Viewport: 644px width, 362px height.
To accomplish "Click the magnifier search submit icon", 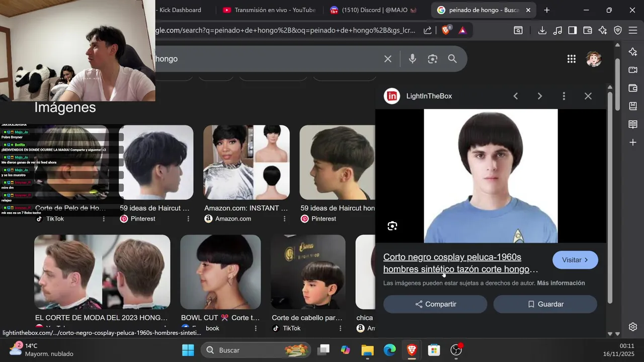I will click(x=452, y=59).
